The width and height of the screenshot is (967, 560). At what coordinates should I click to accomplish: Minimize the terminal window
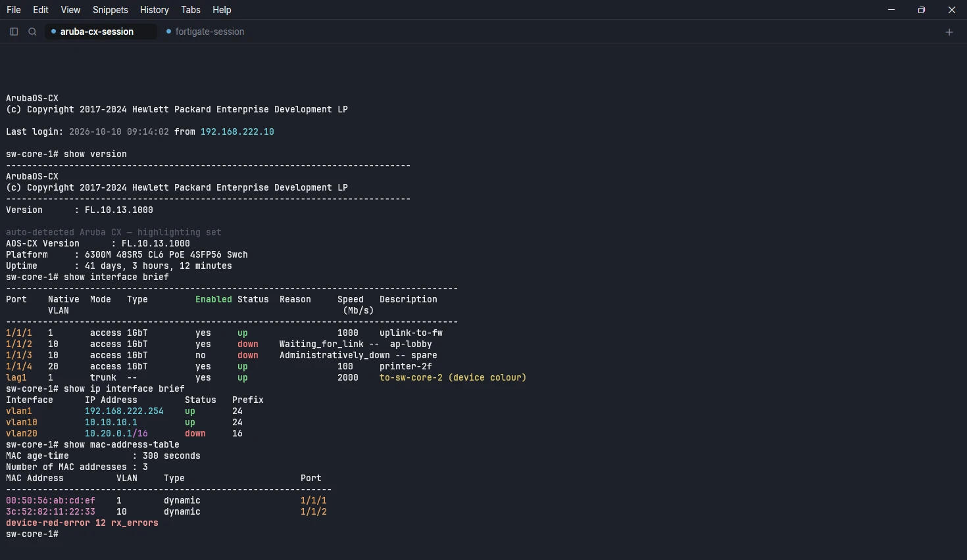891,10
